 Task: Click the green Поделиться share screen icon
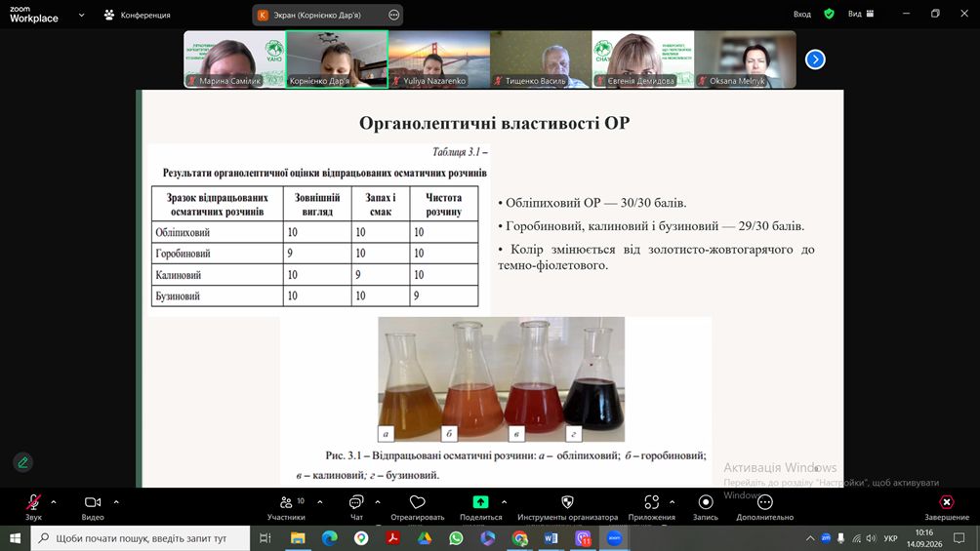[480, 501]
